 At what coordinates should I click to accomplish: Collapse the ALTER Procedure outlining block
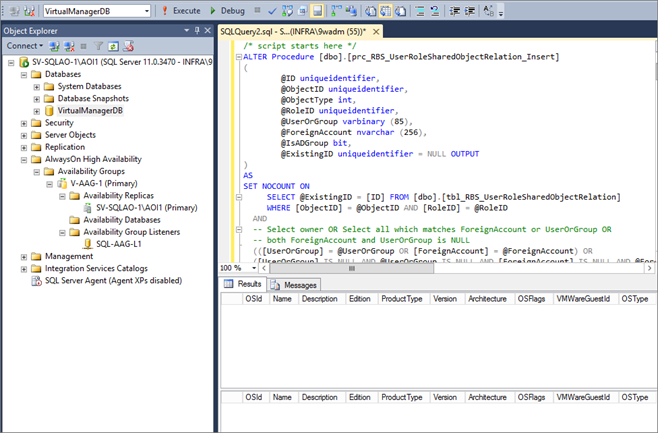239,57
